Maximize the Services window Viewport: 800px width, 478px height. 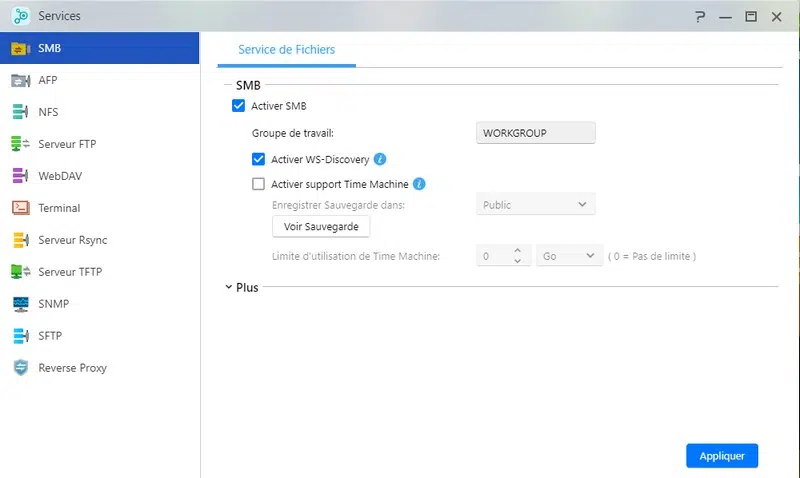[x=751, y=16]
